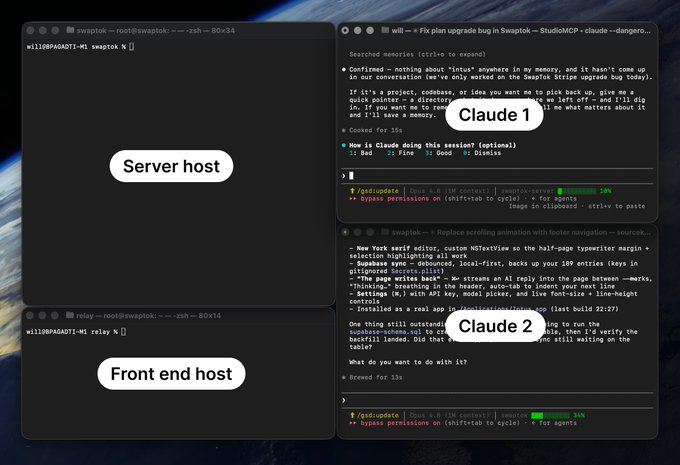Viewport: 680px width, 465px height.
Task: Click the Claude input prompt in the 34% swaptok session
Action: tap(497, 400)
